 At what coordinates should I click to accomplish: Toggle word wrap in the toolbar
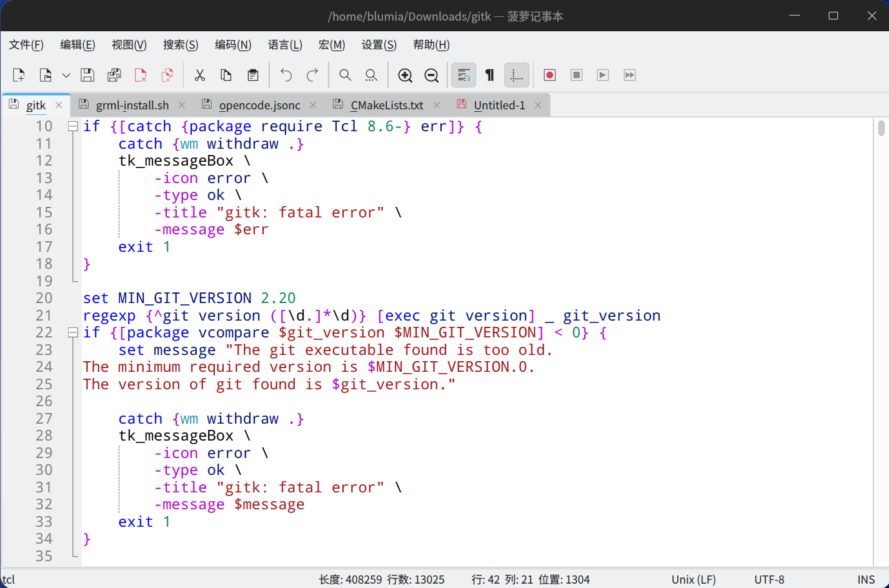(464, 75)
